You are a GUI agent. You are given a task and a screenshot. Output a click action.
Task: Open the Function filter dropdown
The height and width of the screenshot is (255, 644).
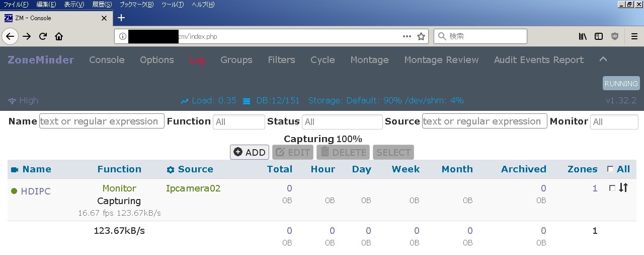[x=239, y=122]
